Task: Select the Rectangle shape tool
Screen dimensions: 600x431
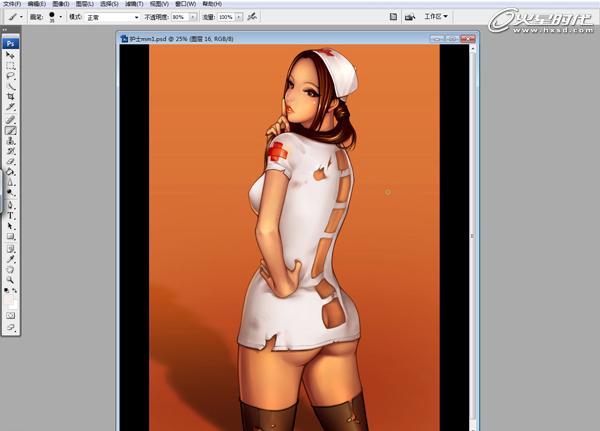Action: [x=10, y=237]
